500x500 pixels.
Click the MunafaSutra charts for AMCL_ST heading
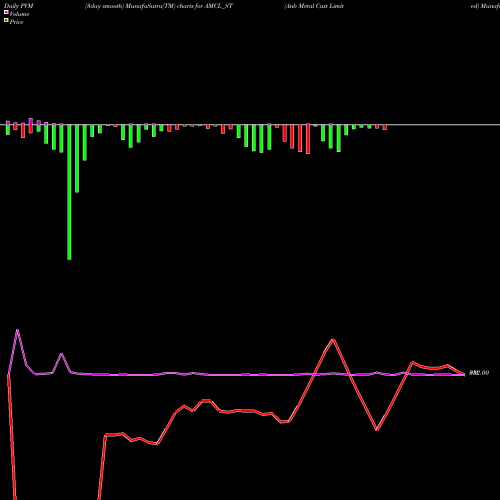(x=159, y=6)
